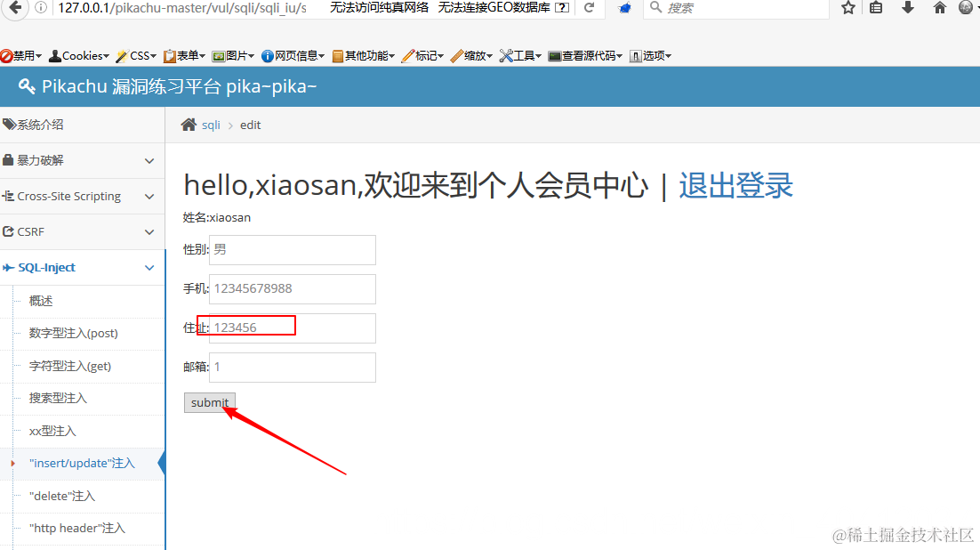Open 系统介绍 in the sidebar

click(82, 125)
